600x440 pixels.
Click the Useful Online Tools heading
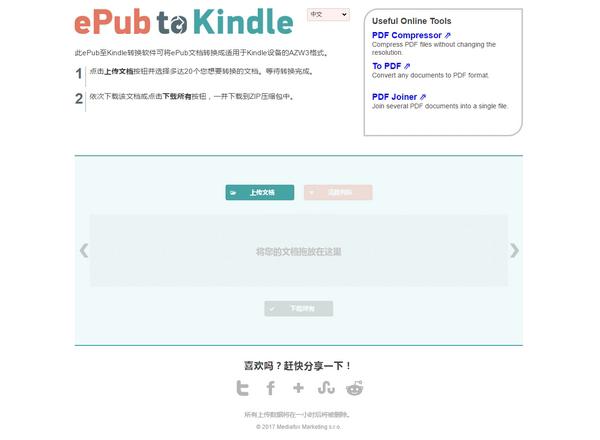pos(411,21)
